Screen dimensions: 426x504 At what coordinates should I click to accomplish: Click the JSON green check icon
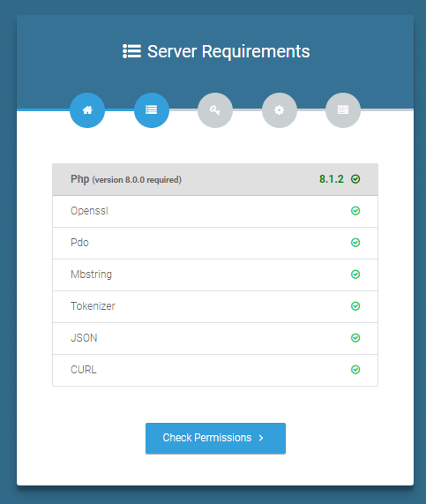355,338
